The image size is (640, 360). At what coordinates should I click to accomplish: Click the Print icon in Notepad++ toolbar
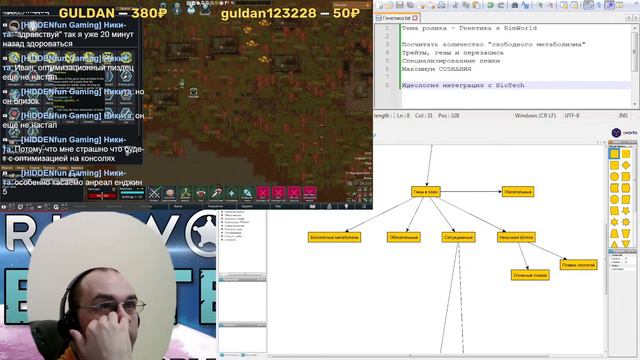point(442,5)
